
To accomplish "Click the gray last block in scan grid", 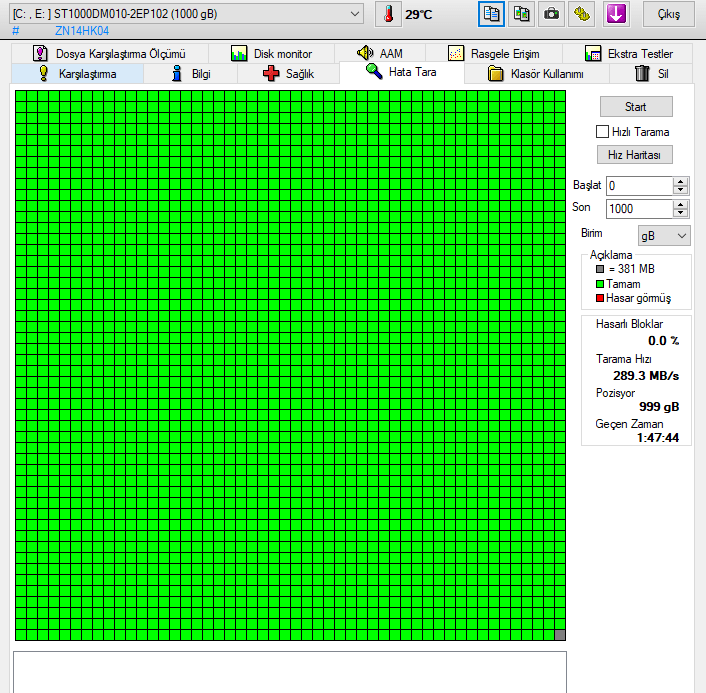I will 560,635.
